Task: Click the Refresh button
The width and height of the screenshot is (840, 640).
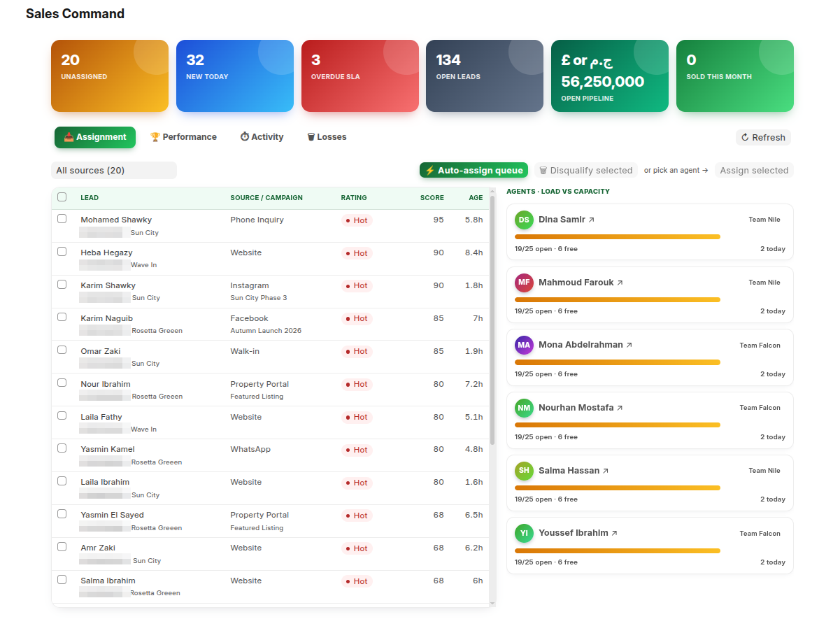Action: pyautogui.click(x=763, y=138)
